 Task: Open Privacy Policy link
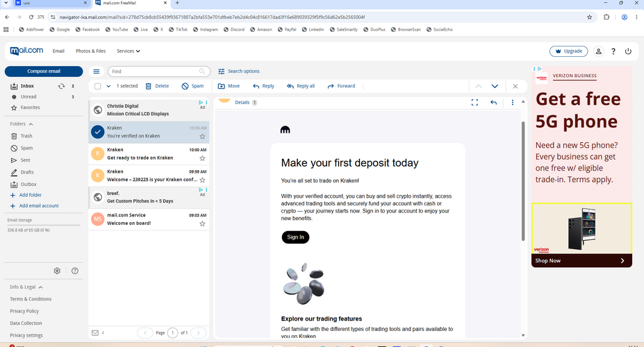[24, 312]
